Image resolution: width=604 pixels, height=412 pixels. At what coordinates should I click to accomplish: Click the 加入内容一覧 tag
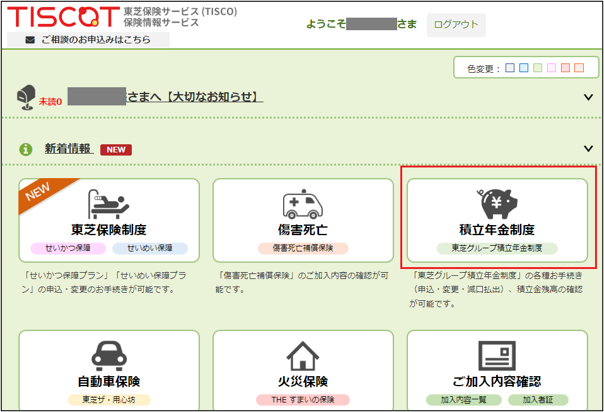pyautogui.click(x=464, y=400)
